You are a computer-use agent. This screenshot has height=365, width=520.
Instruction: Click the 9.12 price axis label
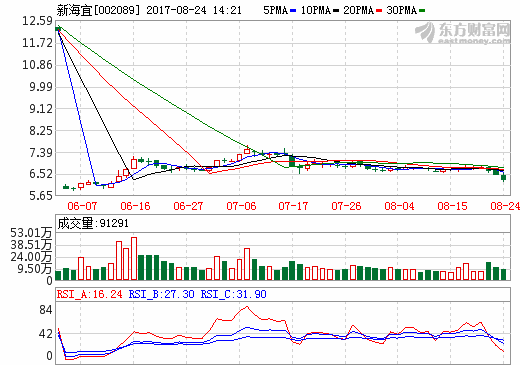tap(41, 109)
